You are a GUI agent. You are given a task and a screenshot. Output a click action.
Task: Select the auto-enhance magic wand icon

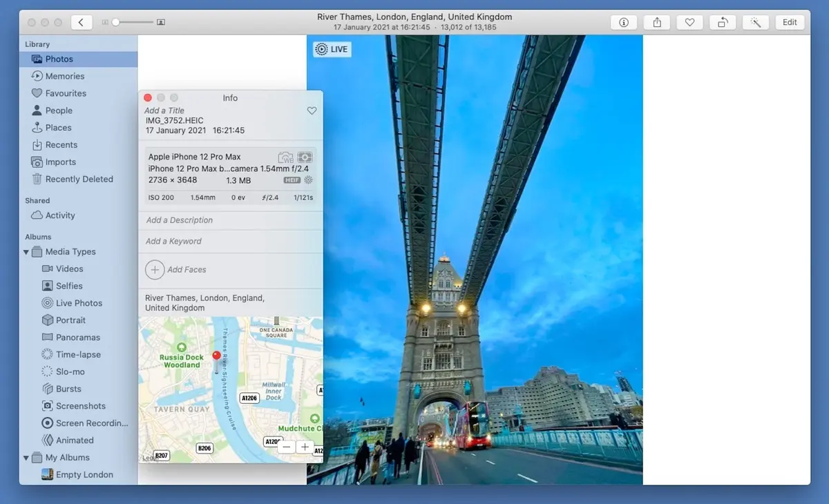pos(756,21)
